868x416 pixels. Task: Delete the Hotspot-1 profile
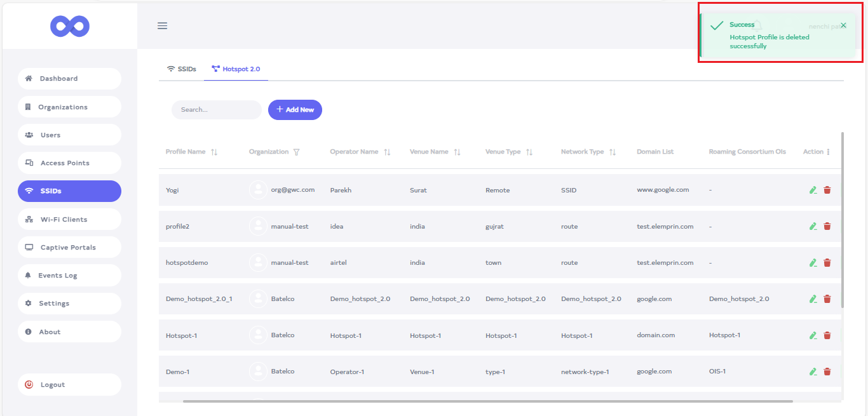coord(827,335)
